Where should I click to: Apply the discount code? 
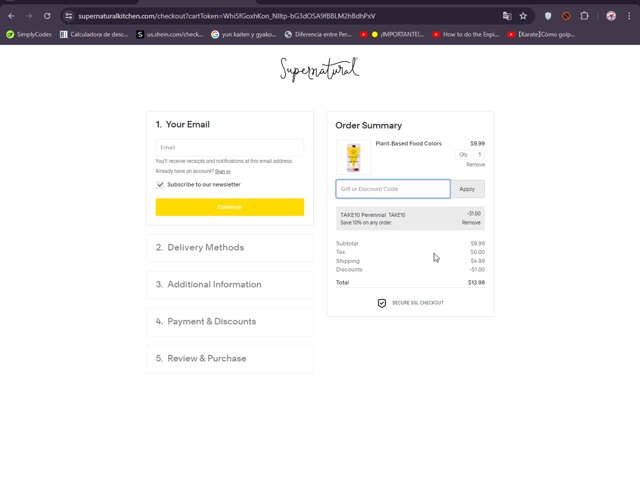[467, 189]
